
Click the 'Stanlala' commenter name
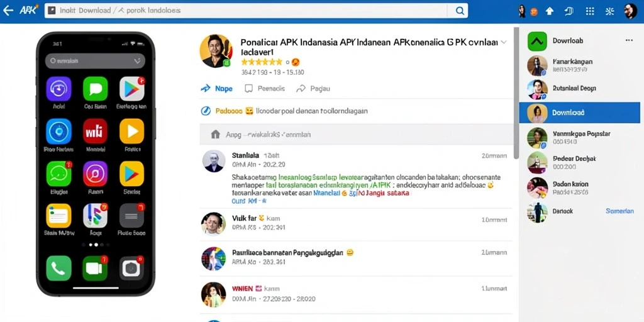[245, 155]
